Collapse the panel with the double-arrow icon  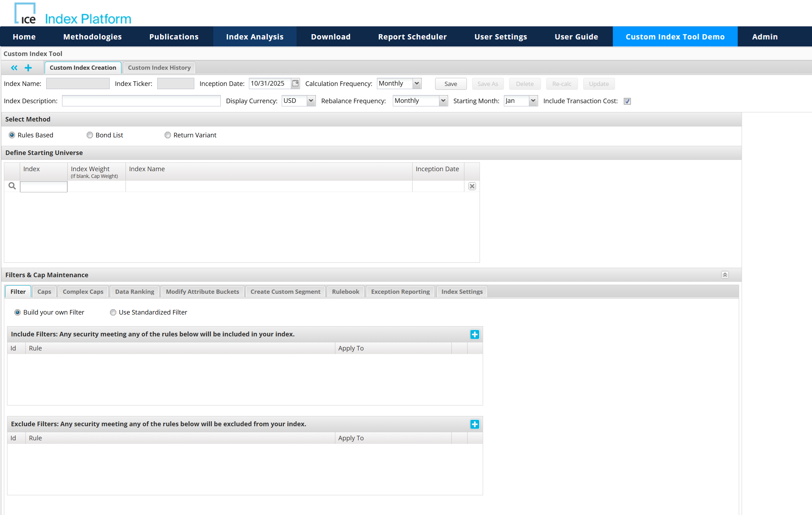14,68
